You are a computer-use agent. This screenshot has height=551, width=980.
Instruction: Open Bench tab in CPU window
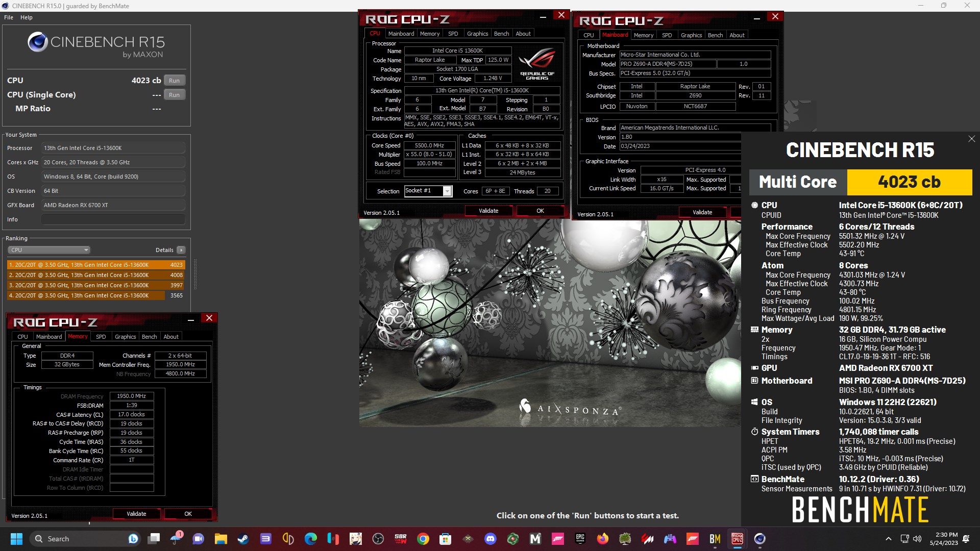[x=502, y=34]
